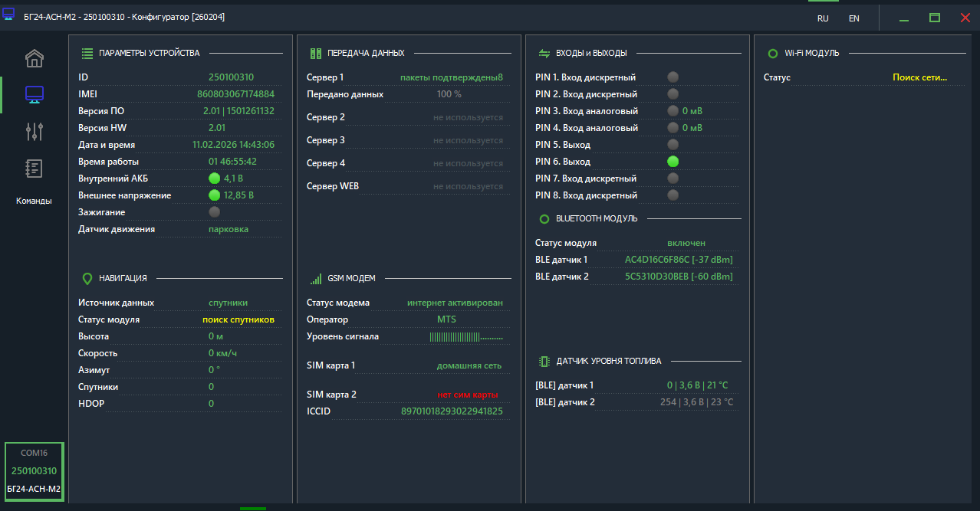Switch interface language to RU
This screenshot has height=511, width=980.
coord(823,18)
